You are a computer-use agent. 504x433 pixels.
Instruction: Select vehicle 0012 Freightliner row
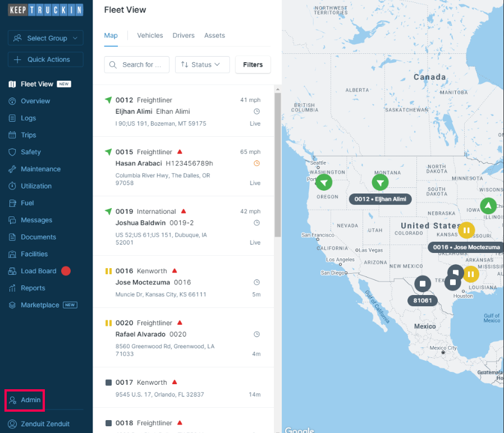(183, 111)
